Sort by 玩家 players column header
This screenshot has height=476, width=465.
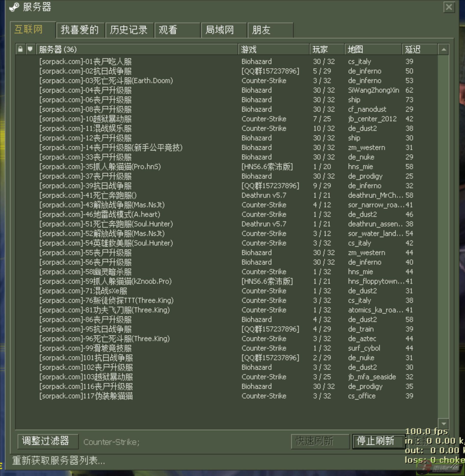click(x=327, y=49)
